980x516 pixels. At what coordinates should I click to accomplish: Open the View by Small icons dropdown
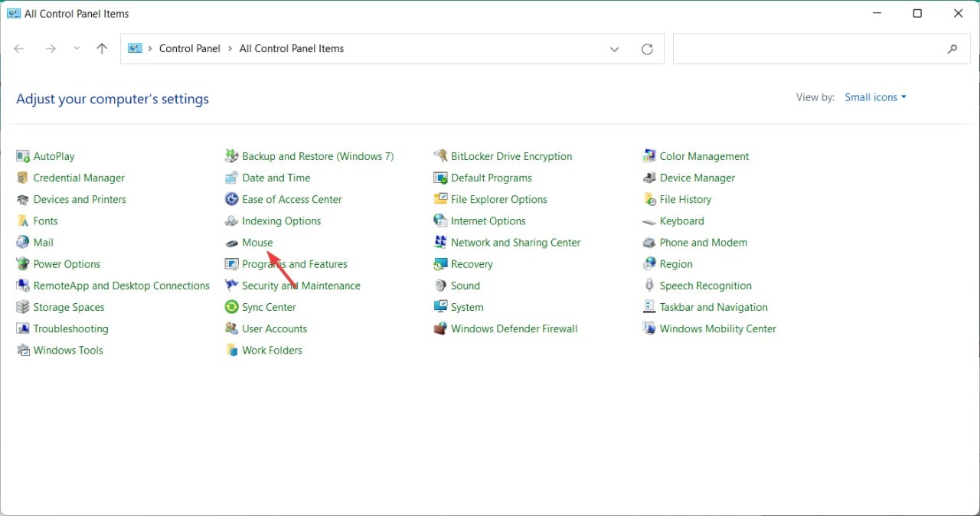click(x=875, y=97)
